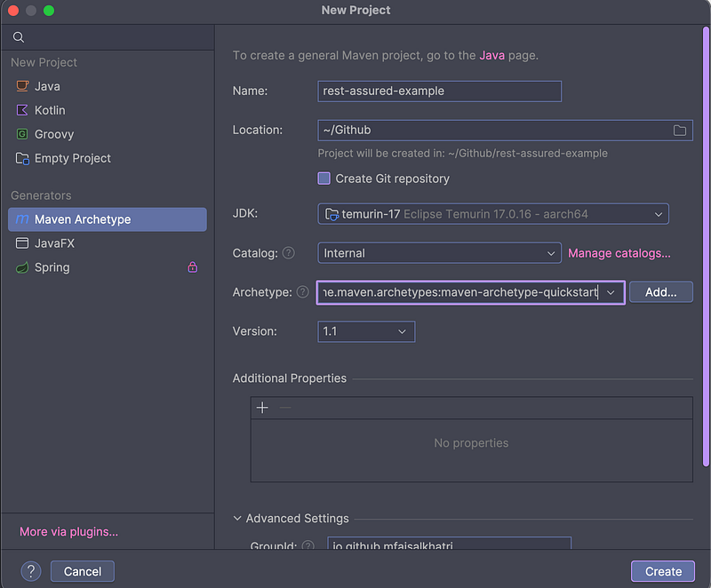Select Kotlin project type
The width and height of the screenshot is (711, 588).
[x=108, y=110]
